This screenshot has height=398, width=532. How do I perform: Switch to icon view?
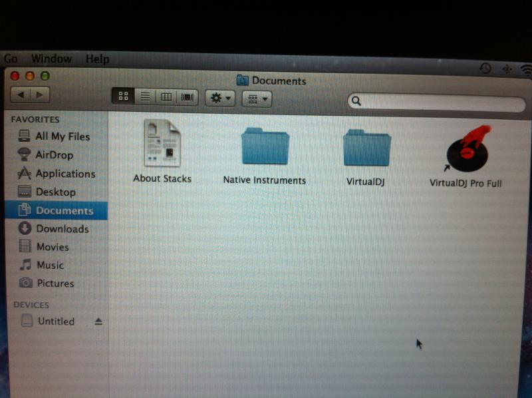(x=123, y=97)
